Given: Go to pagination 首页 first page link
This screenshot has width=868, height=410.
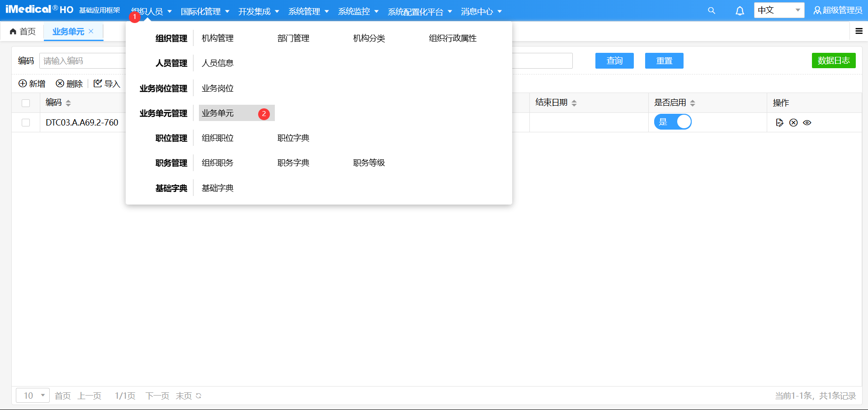Looking at the screenshot, I should 63,396.
